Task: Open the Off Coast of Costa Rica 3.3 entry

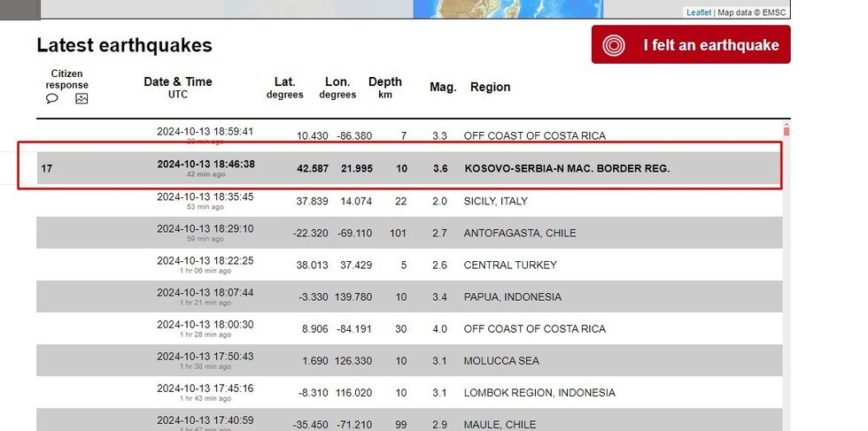Action: (x=534, y=136)
